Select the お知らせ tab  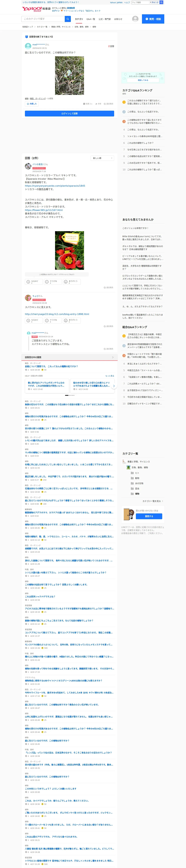[x=118, y=19]
